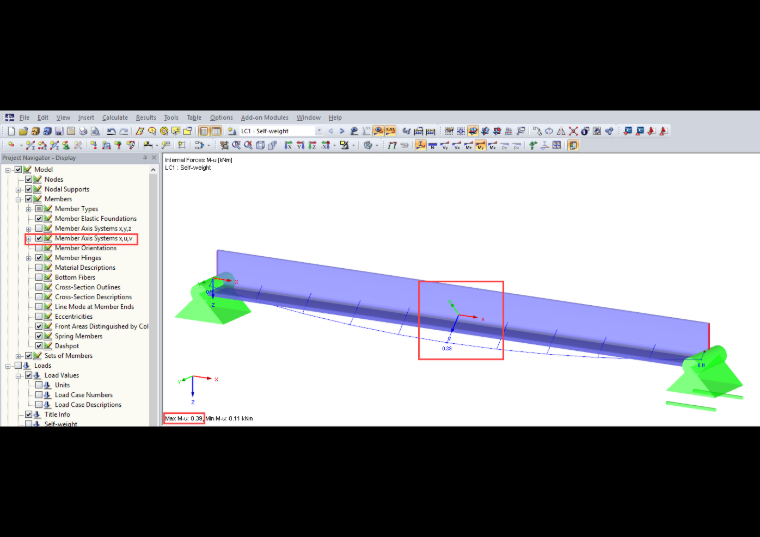Toggle the Nodes checkbox
The image size is (760, 537).
coord(29,179)
